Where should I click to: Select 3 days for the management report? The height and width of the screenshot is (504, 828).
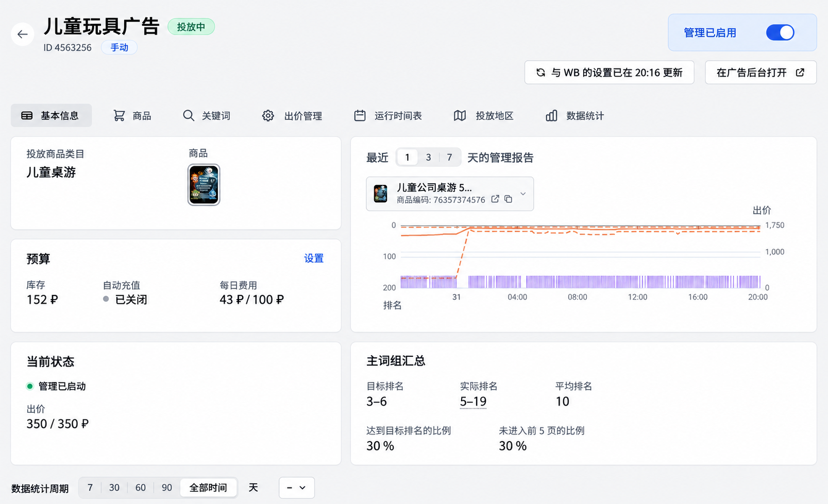tap(428, 158)
